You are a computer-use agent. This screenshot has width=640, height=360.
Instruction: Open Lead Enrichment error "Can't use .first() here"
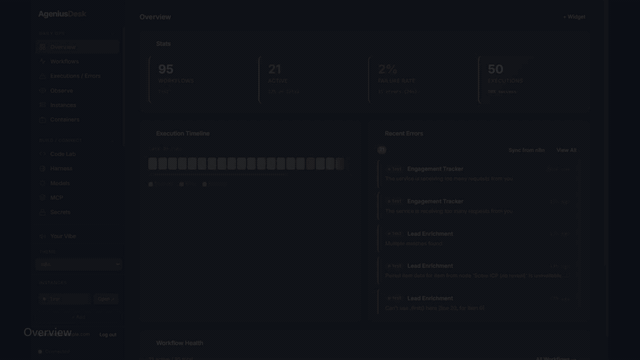point(478,303)
